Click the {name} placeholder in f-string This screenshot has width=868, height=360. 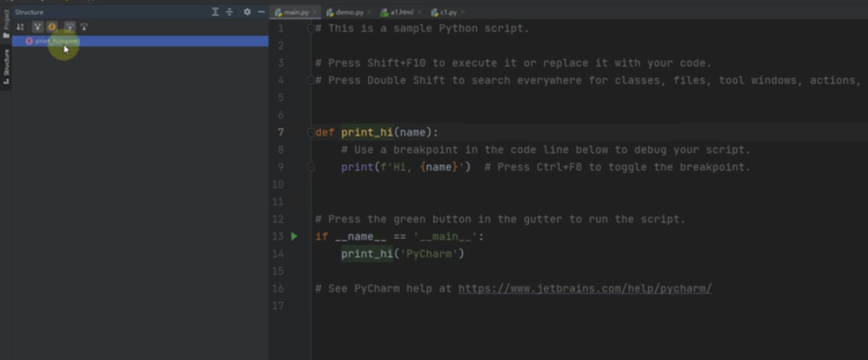point(439,167)
